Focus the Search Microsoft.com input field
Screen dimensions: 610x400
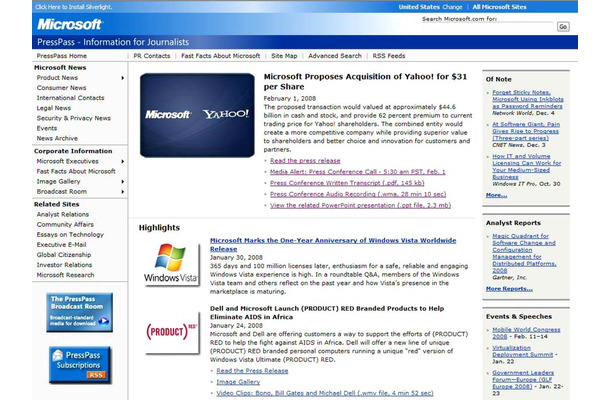[x=487, y=26]
